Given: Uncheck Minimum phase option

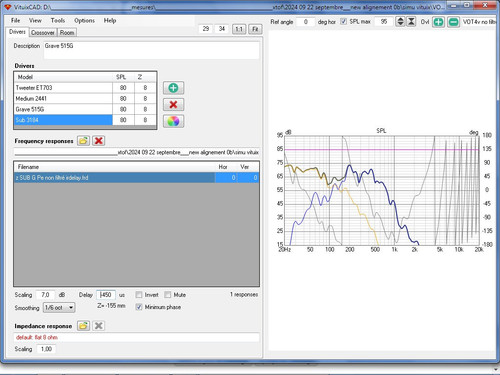Looking at the screenshot, I should coord(139,307).
